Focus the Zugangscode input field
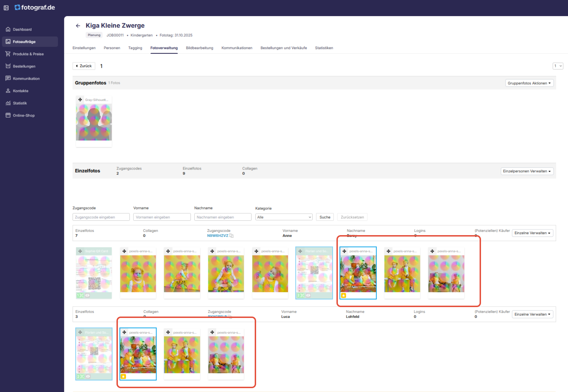This screenshot has width=568, height=392. (101, 217)
